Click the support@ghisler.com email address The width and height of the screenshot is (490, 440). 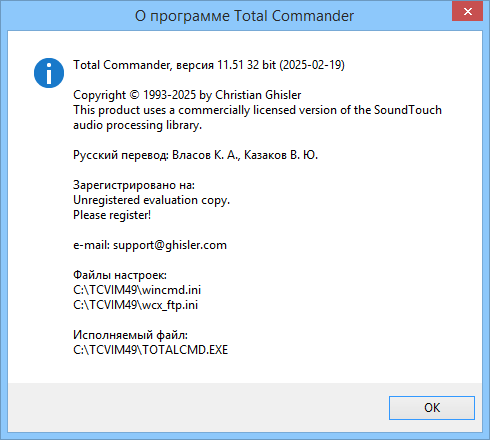click(x=170, y=245)
